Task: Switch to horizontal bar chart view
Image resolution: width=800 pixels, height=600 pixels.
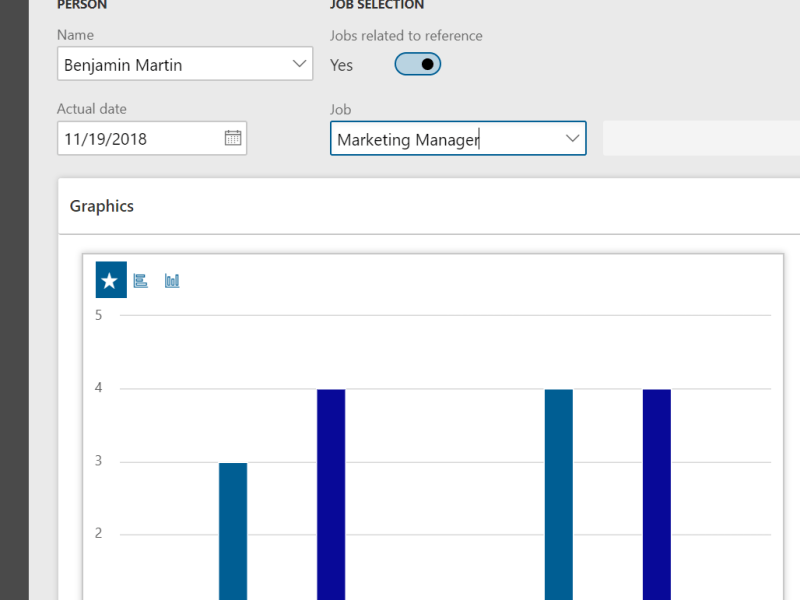Action: pos(140,280)
